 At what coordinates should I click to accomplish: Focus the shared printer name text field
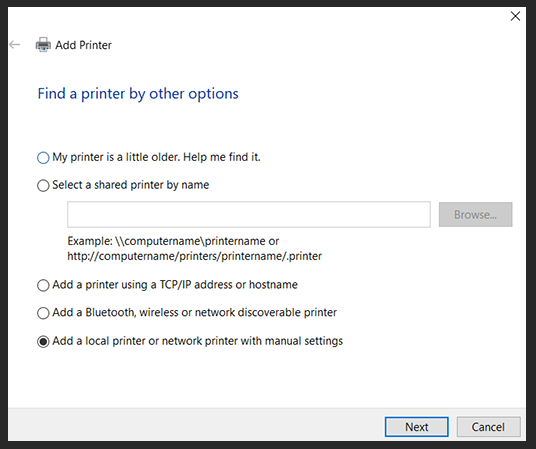[x=249, y=214]
